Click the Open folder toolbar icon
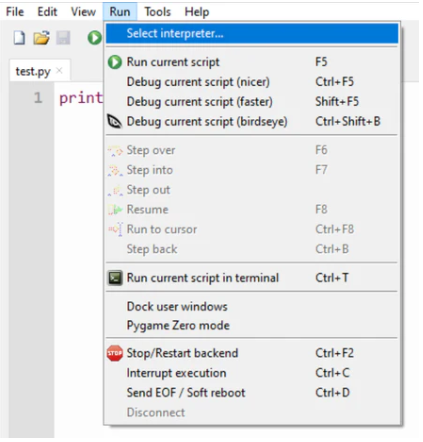The width and height of the screenshot is (423, 442). point(41,38)
